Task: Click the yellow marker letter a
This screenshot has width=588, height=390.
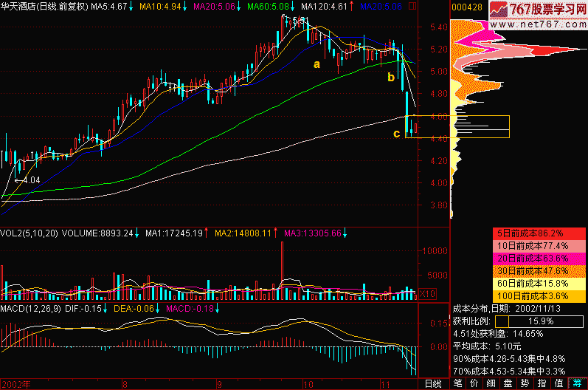Action: coord(317,64)
